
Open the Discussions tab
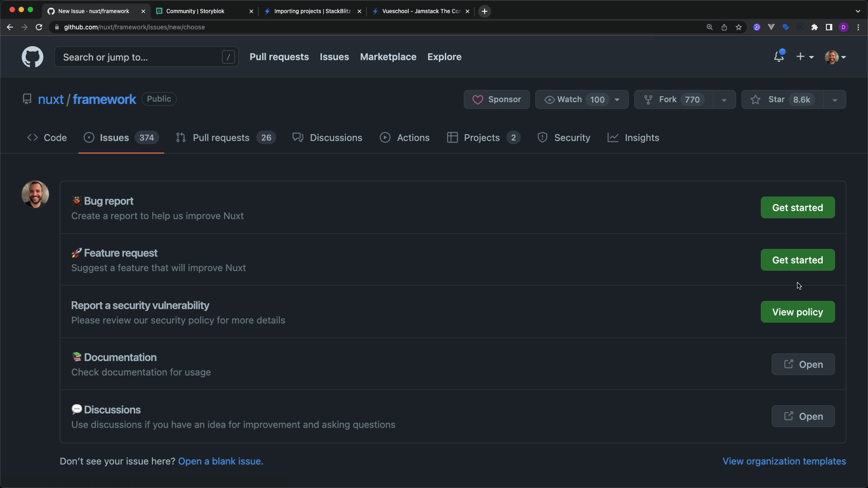[x=327, y=138]
